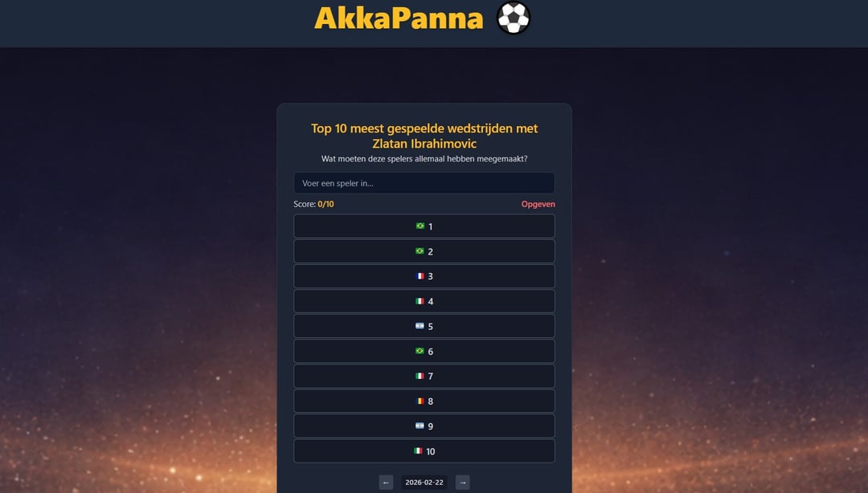Select answer slot number 10
This screenshot has width=868, height=493.
[424, 451]
